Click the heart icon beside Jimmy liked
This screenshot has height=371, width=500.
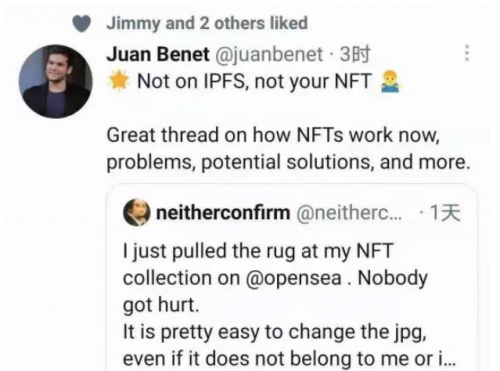tap(82, 24)
